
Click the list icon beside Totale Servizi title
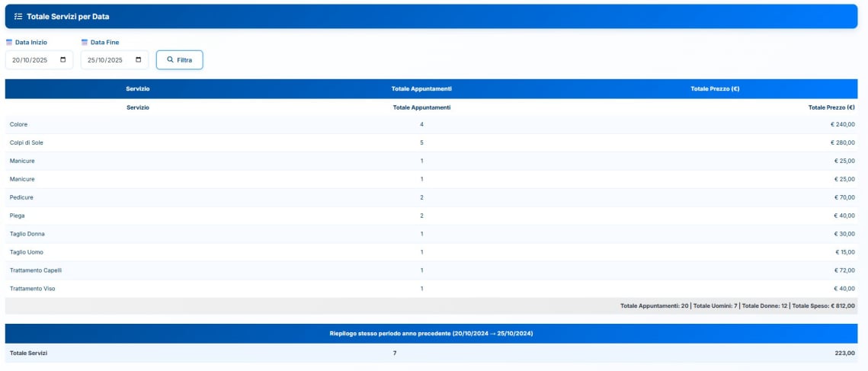(x=18, y=16)
